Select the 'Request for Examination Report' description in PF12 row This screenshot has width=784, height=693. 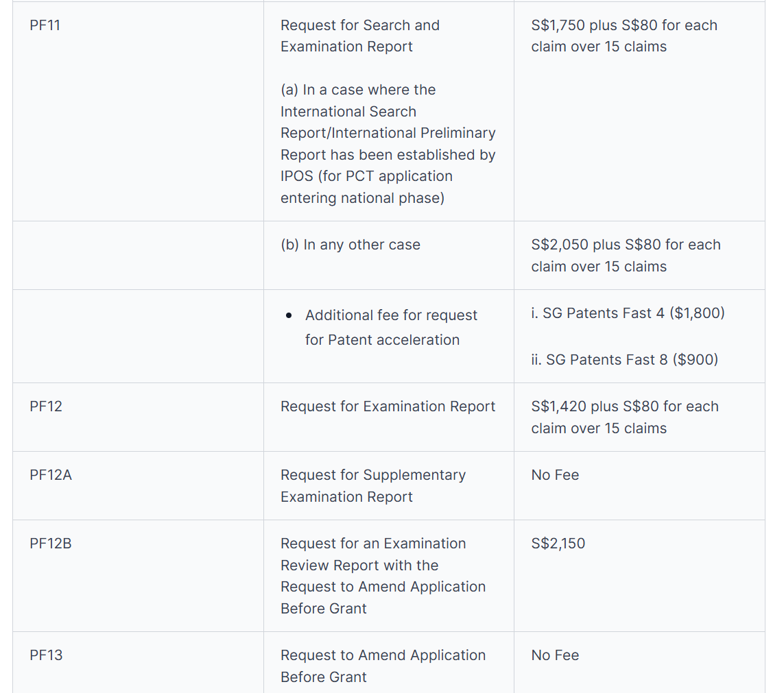tap(388, 406)
